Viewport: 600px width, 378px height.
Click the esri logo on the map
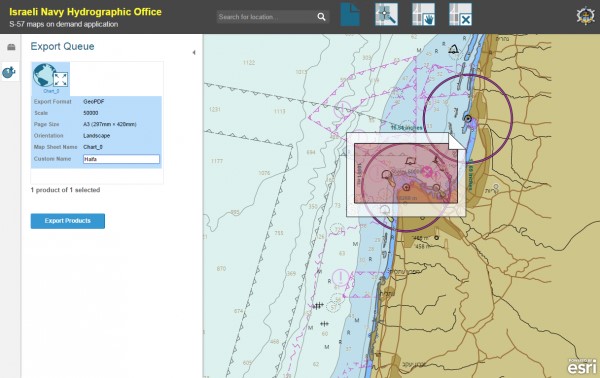[582, 367]
